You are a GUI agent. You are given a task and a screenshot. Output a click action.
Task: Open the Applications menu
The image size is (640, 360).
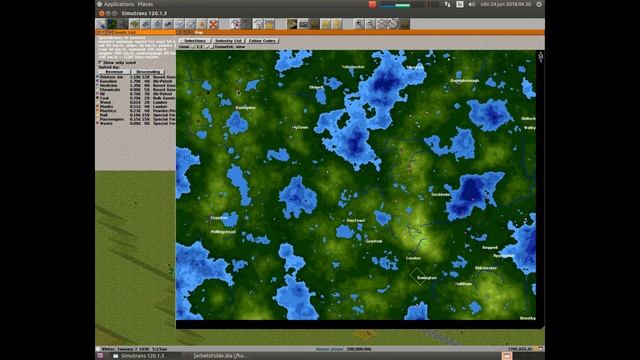(119, 4)
